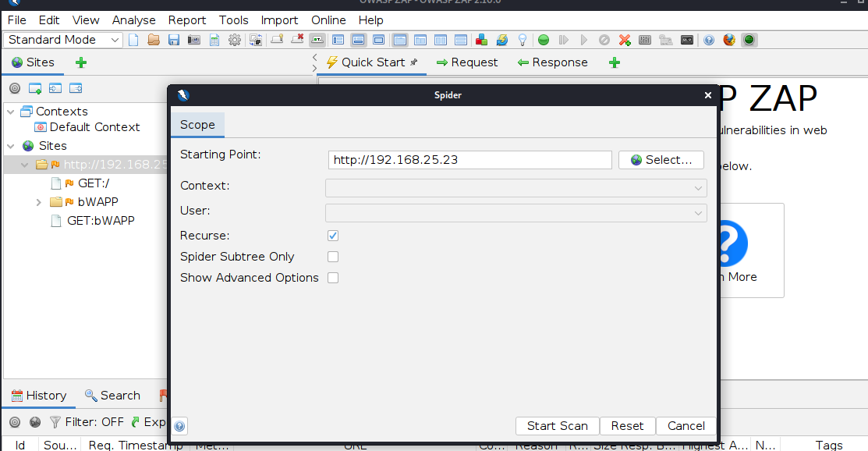868x451 pixels.
Task: Open the Context dropdown in Spider dialog
Action: tap(516, 188)
